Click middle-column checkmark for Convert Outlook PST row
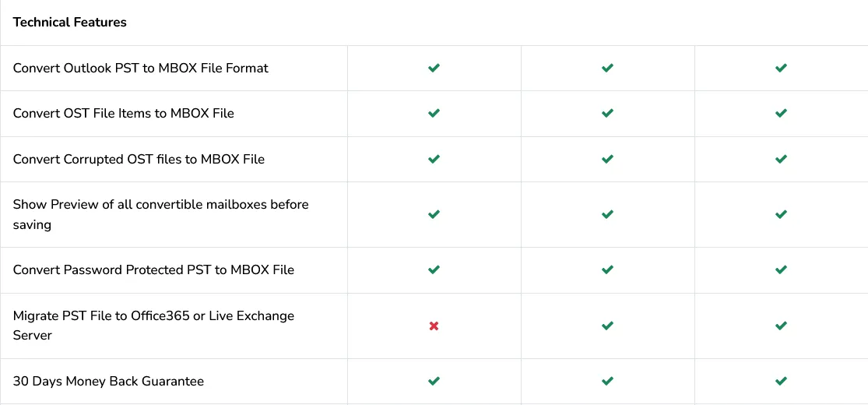The image size is (868, 405). [x=607, y=68]
